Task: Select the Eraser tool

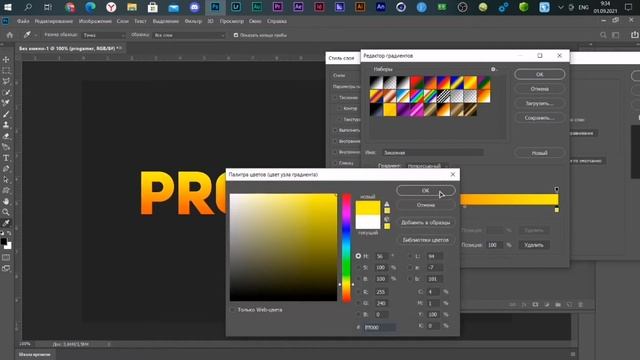Action: tap(6, 136)
